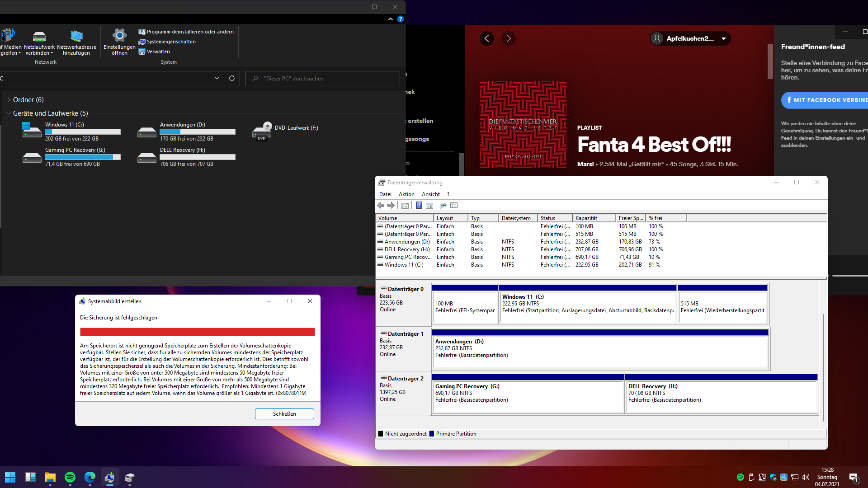The width and height of the screenshot is (868, 488).
Task: Open the Aktion menu in Datenträgerverwaltung
Action: point(406,194)
